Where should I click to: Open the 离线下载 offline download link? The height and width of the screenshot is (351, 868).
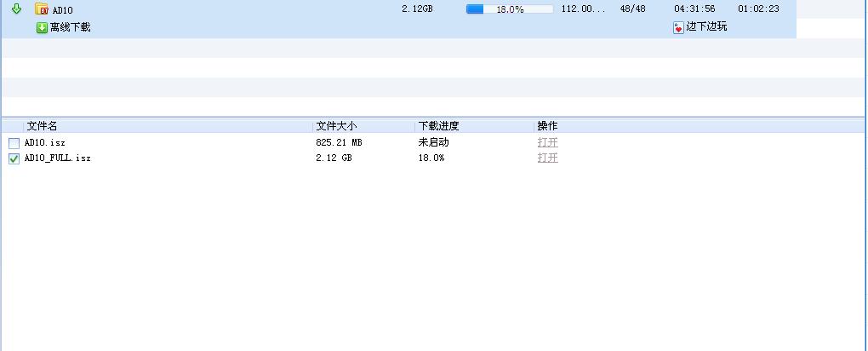pyautogui.click(x=71, y=27)
